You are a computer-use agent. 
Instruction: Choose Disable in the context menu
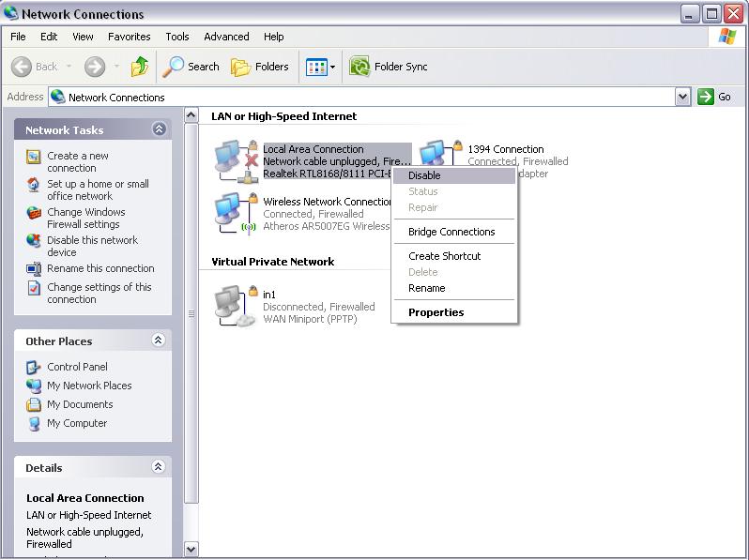point(424,175)
